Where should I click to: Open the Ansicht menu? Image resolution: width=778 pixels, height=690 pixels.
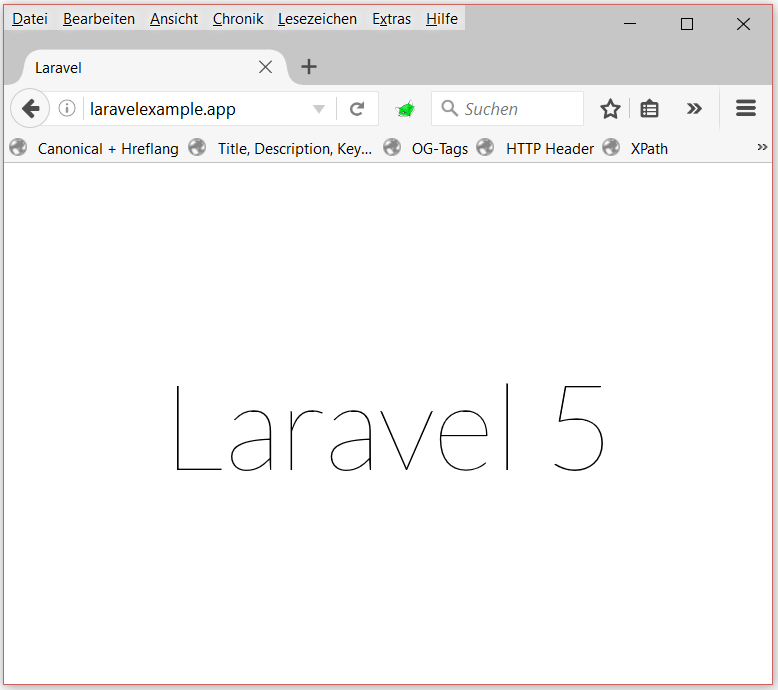[174, 19]
